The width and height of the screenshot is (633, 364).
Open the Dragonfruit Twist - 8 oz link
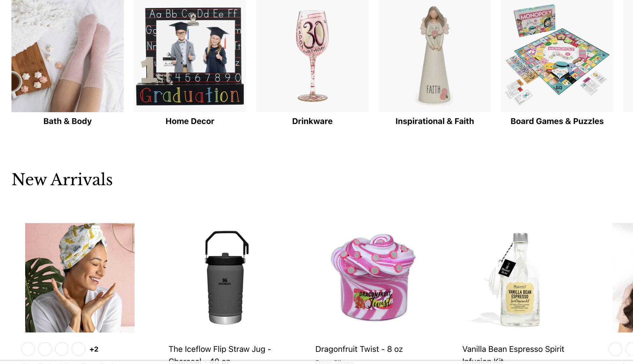click(x=359, y=349)
